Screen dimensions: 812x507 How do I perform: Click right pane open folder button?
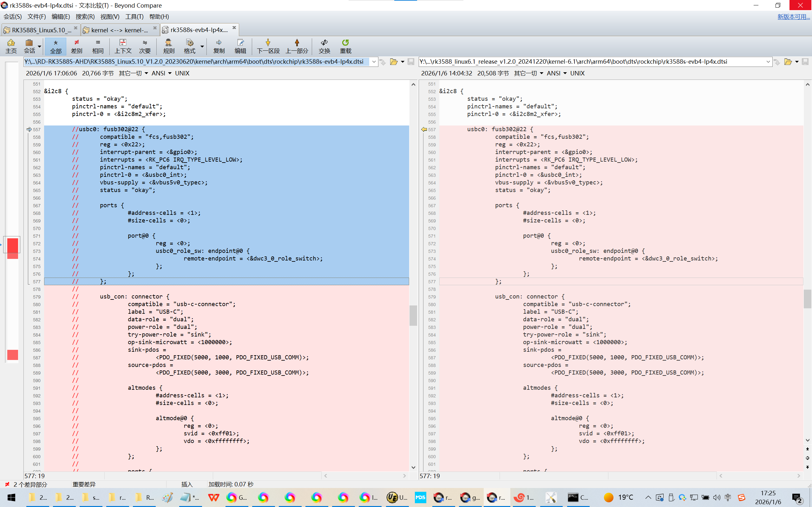tap(788, 62)
